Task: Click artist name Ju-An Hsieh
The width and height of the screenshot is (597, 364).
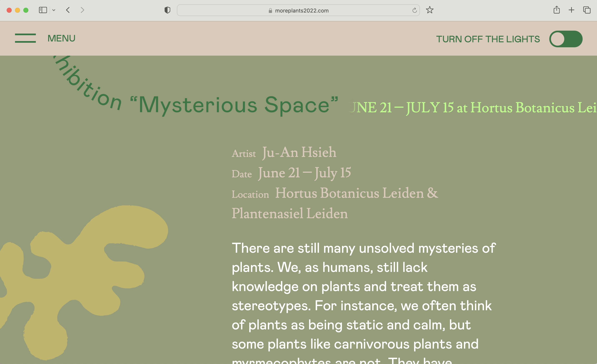Action: (x=299, y=152)
